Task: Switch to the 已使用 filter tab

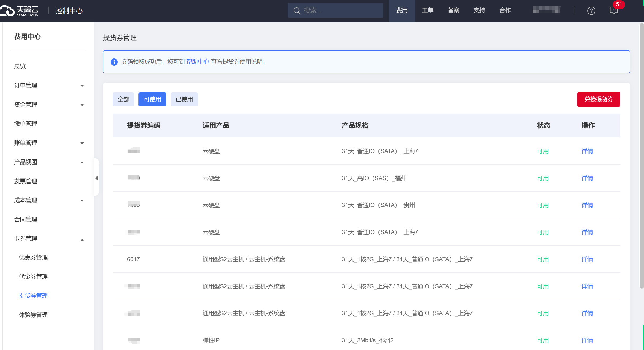Action: [x=184, y=99]
